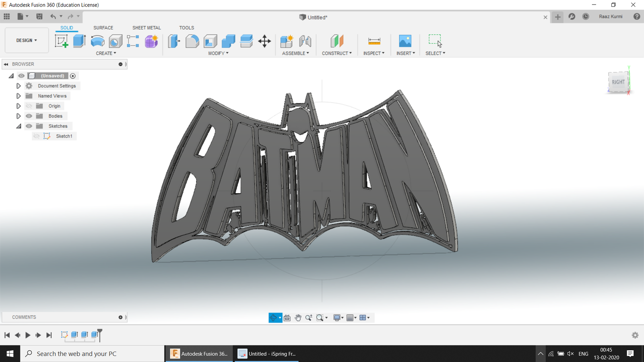Expand the Named Views node
Viewport: 644px width, 362px height.
point(19,96)
